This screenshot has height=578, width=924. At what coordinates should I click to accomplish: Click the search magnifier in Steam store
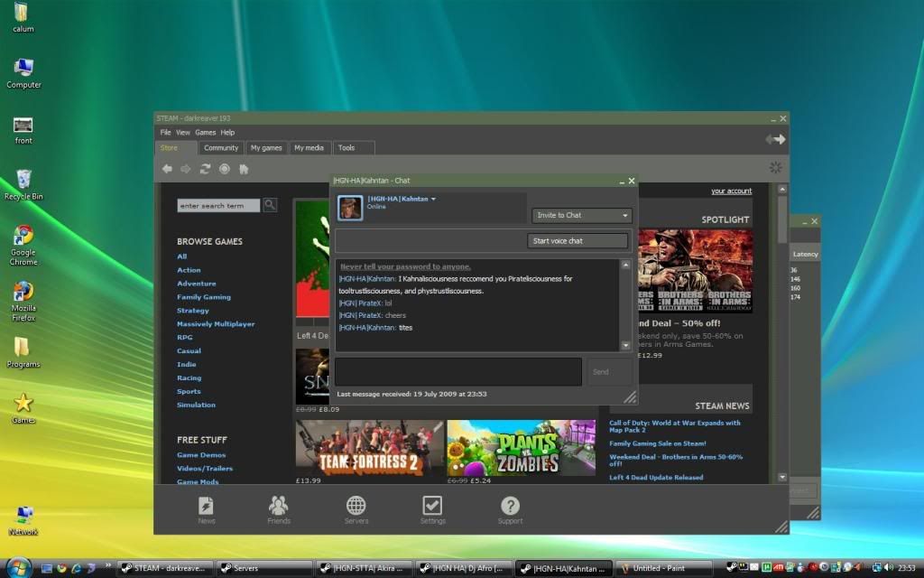pos(270,205)
